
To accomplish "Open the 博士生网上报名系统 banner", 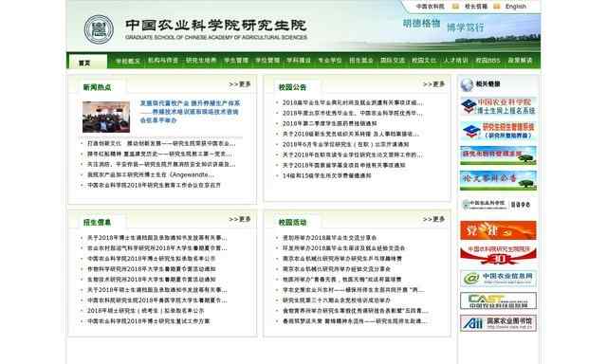I will pos(498,106).
